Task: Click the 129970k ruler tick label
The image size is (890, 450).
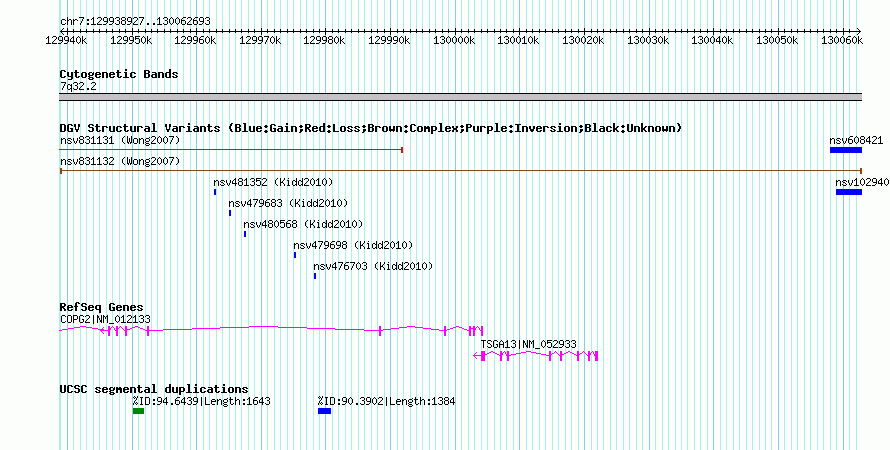Action: (x=260, y=41)
